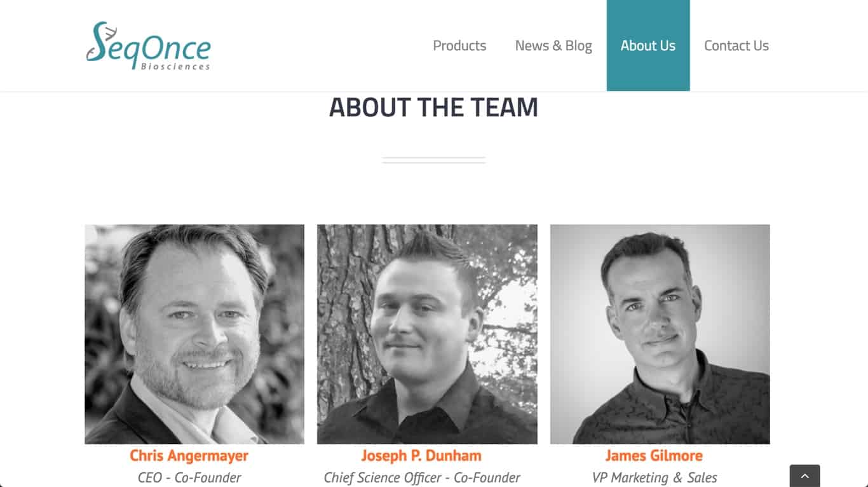Click the Chris Angermayer name link
Viewport: 868px width, 487px height.
(x=189, y=456)
